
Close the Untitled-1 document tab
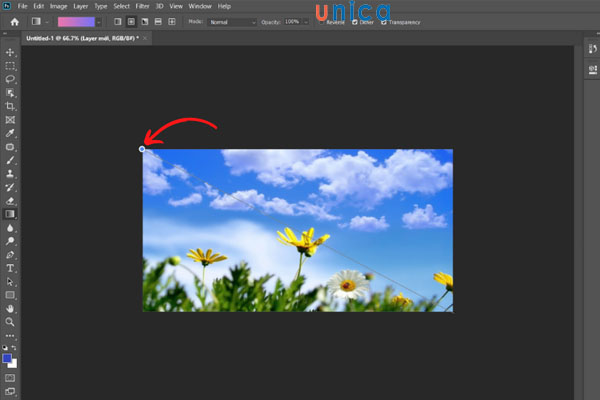point(145,38)
